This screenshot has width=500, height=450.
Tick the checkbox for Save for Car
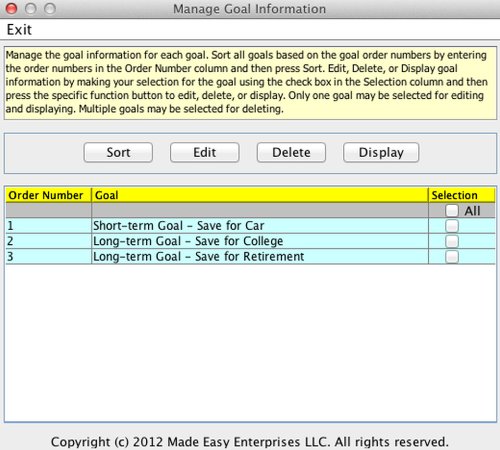(x=452, y=226)
